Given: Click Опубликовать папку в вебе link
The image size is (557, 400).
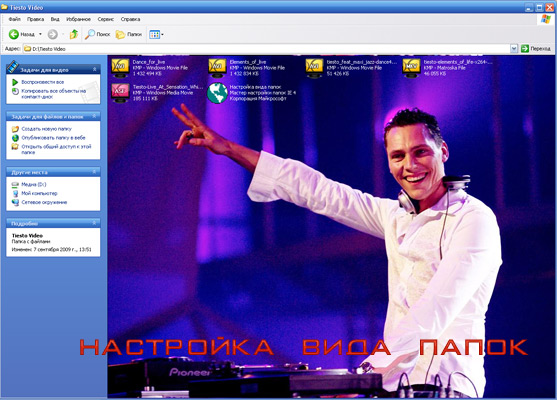Looking at the screenshot, I should [53, 137].
